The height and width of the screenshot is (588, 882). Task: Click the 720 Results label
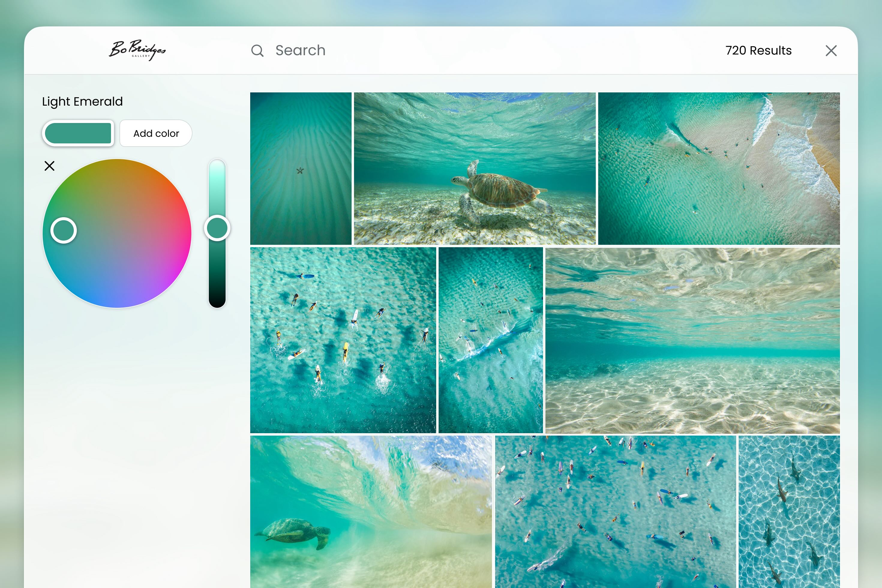(x=758, y=51)
